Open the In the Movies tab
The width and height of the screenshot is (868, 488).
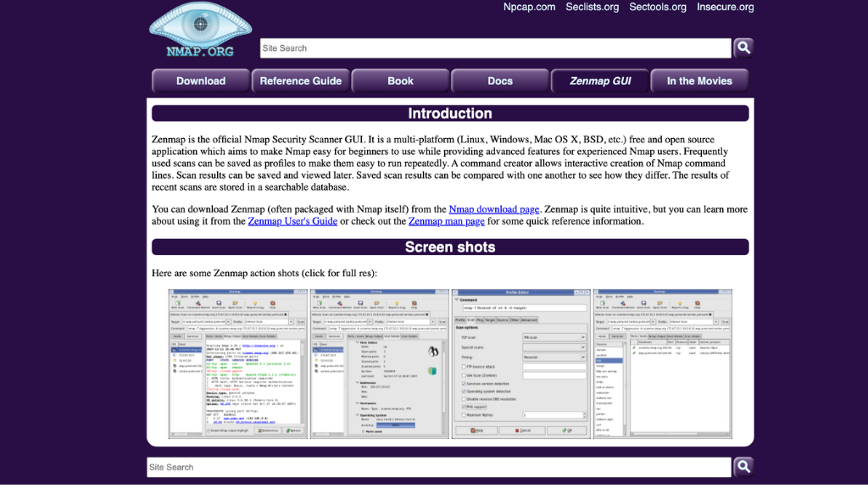tap(699, 80)
